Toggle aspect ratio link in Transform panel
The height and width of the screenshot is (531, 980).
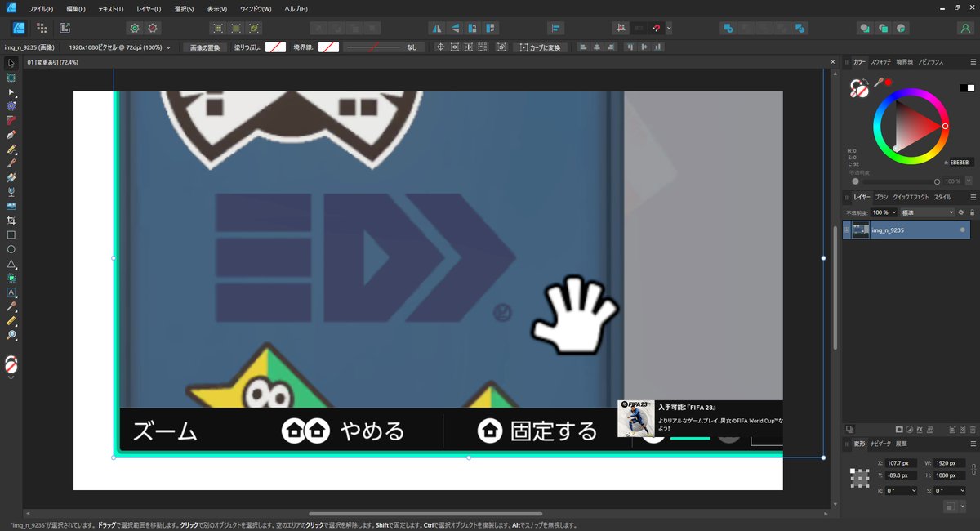coord(973,469)
